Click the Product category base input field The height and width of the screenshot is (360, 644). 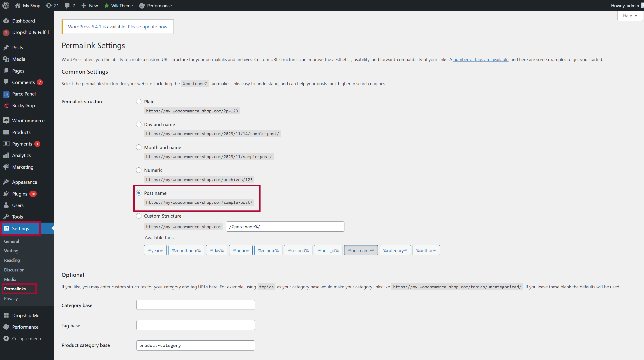(196, 345)
